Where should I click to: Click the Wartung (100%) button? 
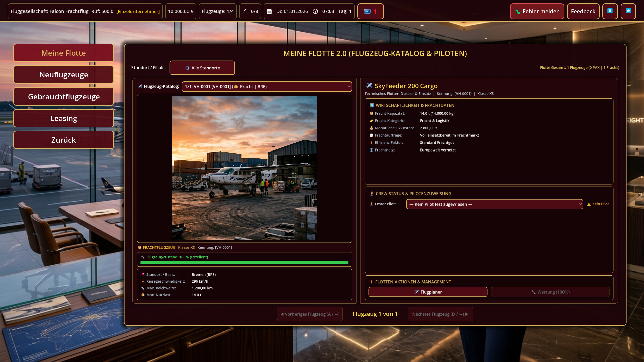click(550, 292)
